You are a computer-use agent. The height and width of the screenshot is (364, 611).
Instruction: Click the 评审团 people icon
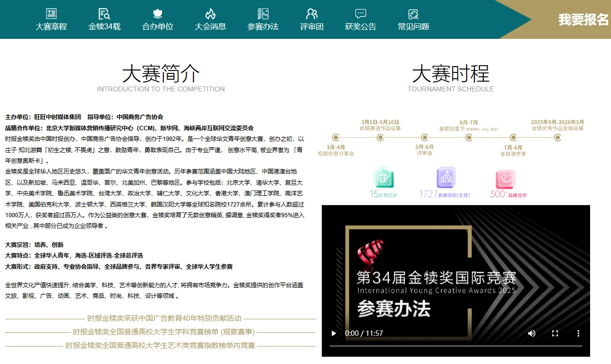pyautogui.click(x=312, y=15)
